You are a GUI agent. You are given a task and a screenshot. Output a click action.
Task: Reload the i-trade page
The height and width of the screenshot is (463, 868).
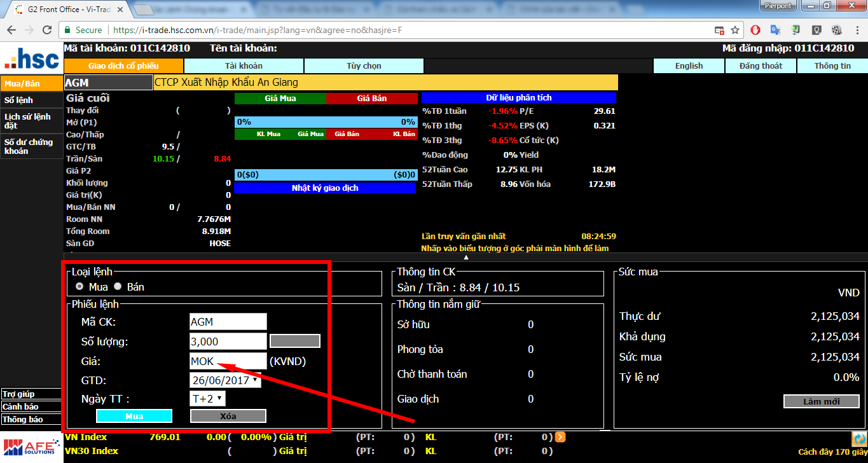pos(47,30)
